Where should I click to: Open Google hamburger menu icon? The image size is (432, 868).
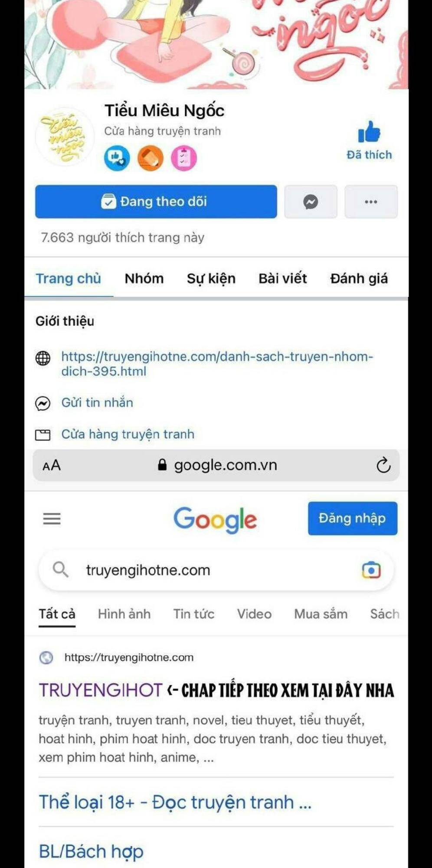[x=52, y=519]
